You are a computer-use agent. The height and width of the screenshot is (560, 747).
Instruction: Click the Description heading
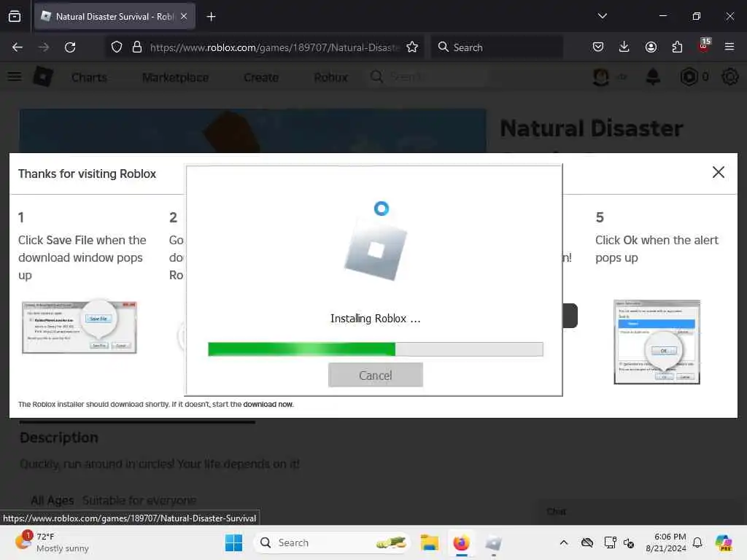pyautogui.click(x=58, y=437)
